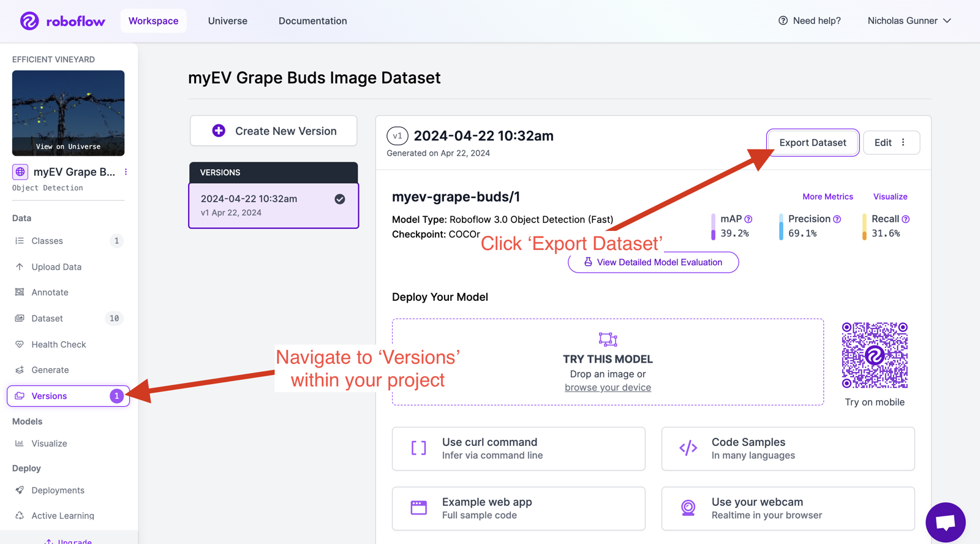Click the Upload Data arrow icon

(x=20, y=267)
